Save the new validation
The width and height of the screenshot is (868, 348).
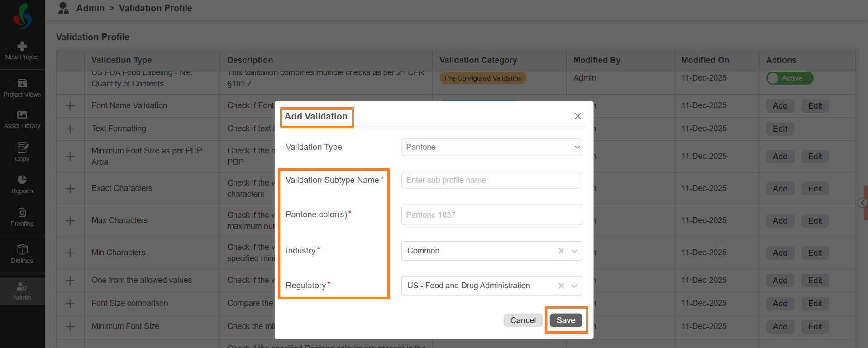(x=566, y=320)
